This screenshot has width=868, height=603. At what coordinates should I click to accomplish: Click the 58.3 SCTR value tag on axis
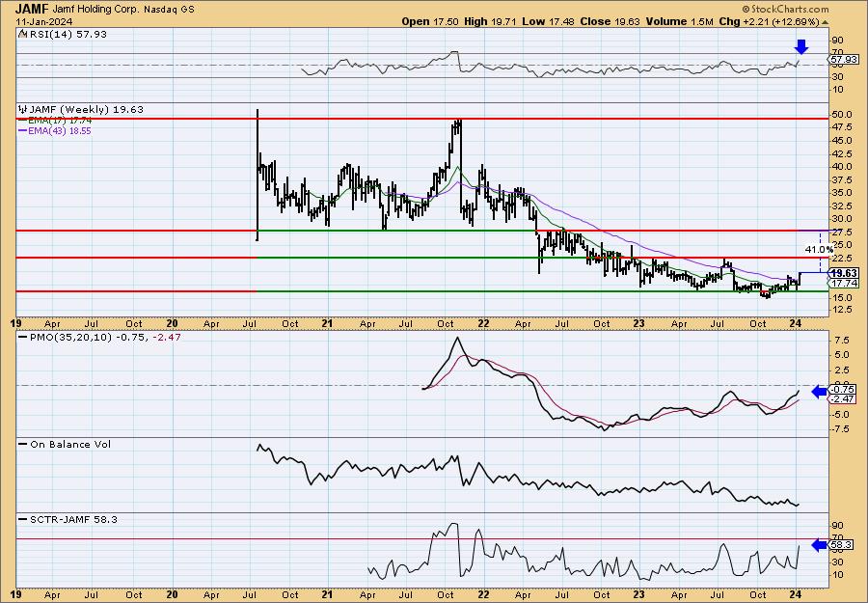[x=842, y=545]
